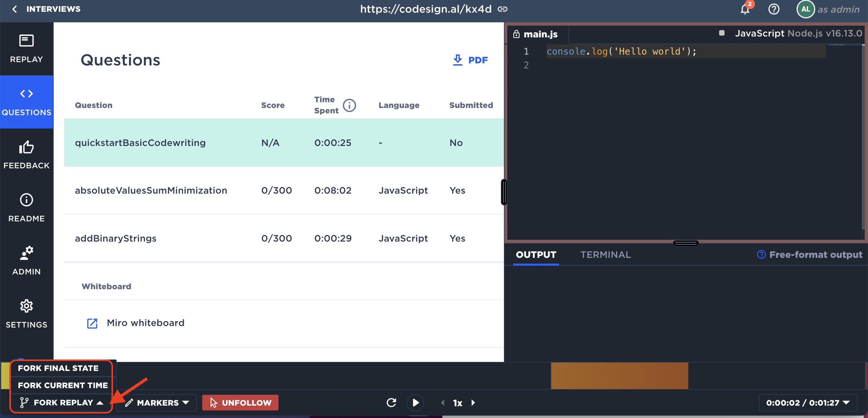This screenshot has width=868, height=418.
Task: Play the replay
Action: point(416,403)
